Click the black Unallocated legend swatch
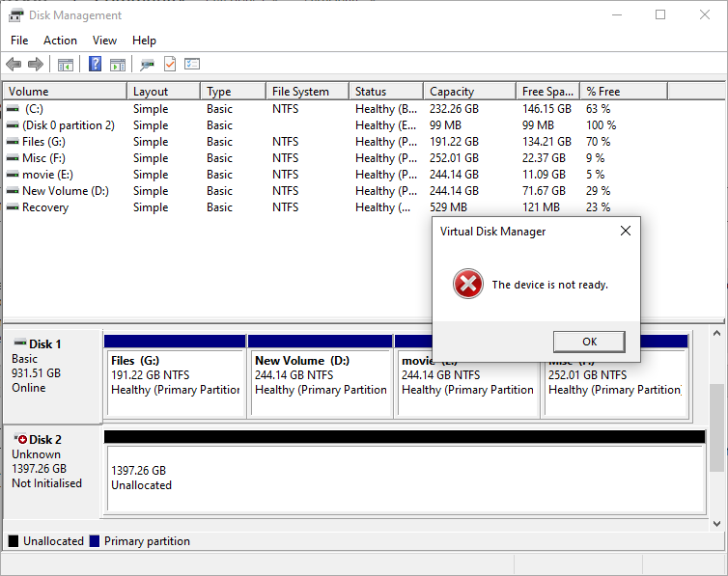The image size is (728, 576). tap(14, 540)
